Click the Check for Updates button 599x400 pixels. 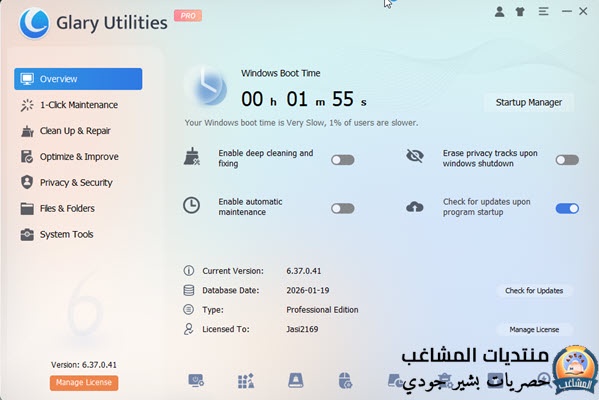tap(534, 291)
